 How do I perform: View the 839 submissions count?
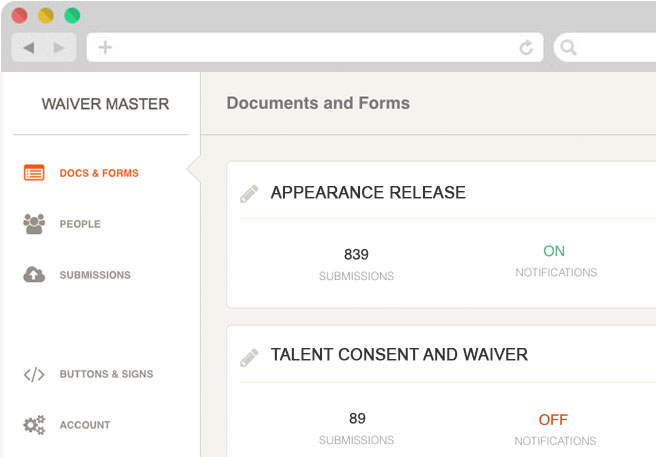tap(356, 254)
